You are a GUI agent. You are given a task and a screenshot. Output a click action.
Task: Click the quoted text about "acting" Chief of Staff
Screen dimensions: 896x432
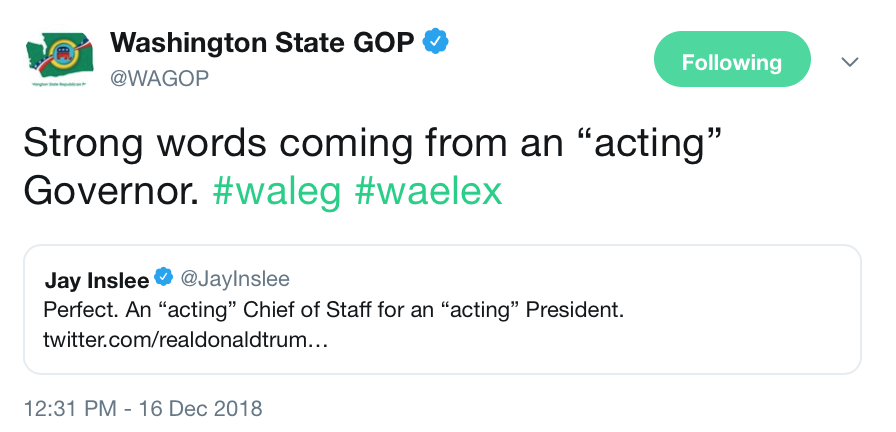(x=333, y=310)
